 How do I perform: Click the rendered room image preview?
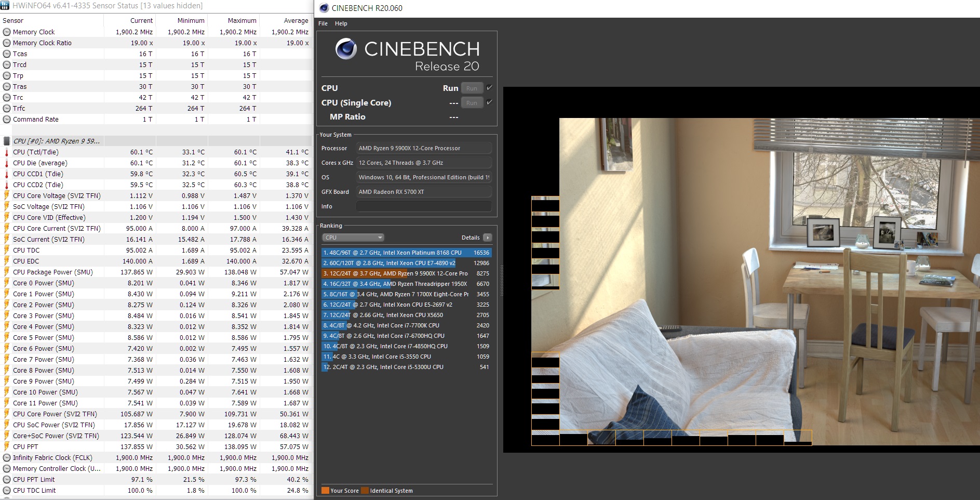pos(742,270)
